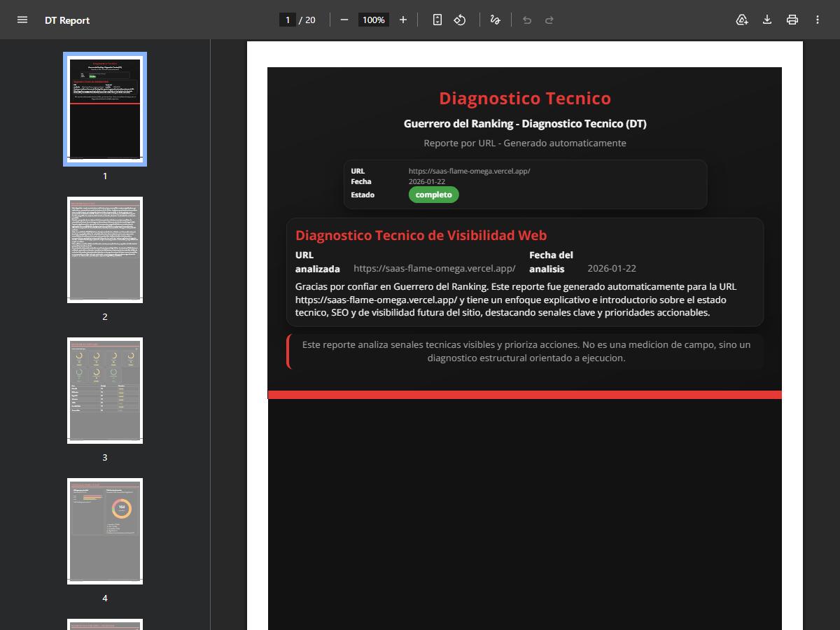Zoom in on the document

(x=403, y=20)
